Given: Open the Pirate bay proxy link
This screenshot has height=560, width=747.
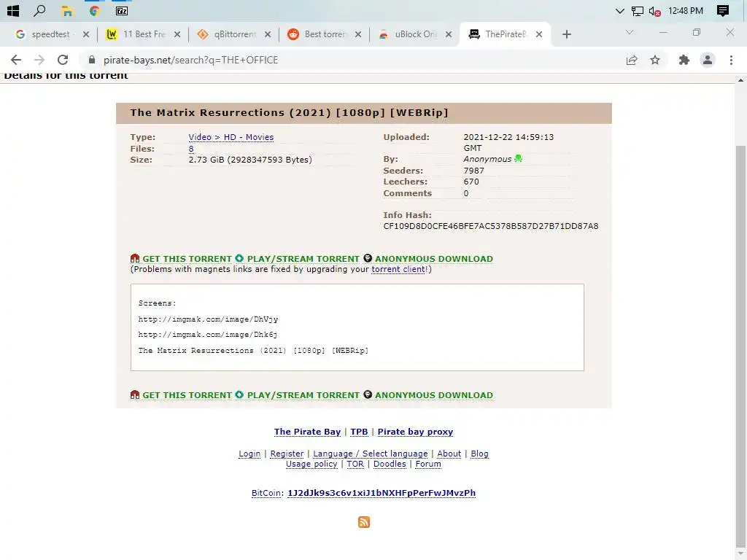Looking at the screenshot, I should [415, 432].
